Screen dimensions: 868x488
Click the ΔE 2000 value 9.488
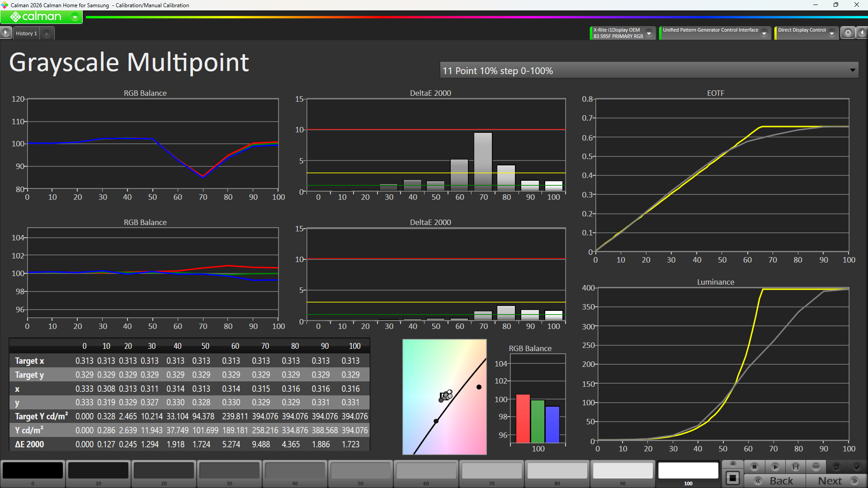click(x=261, y=445)
